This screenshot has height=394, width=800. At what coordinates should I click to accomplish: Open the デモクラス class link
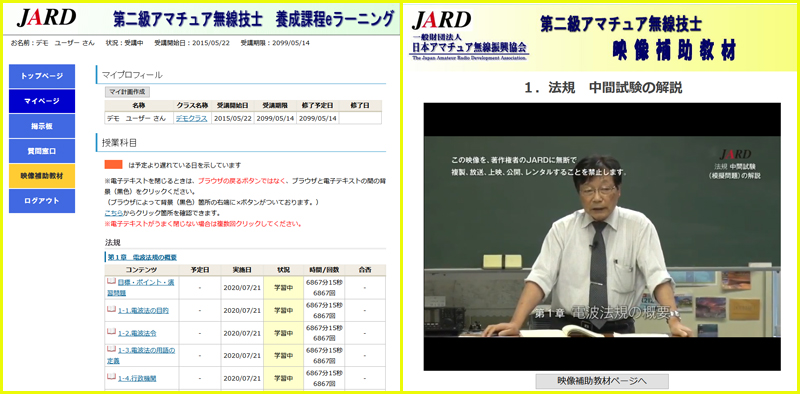(191, 118)
